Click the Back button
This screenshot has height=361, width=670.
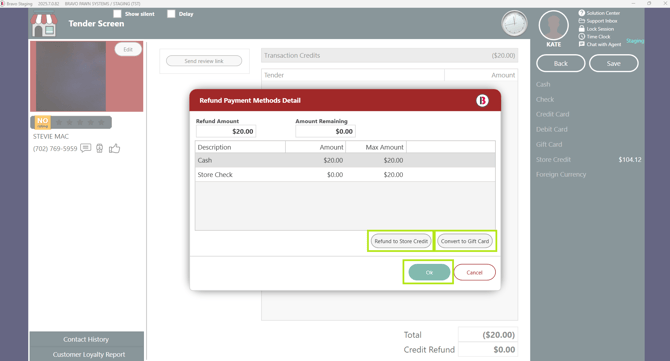[561, 64]
